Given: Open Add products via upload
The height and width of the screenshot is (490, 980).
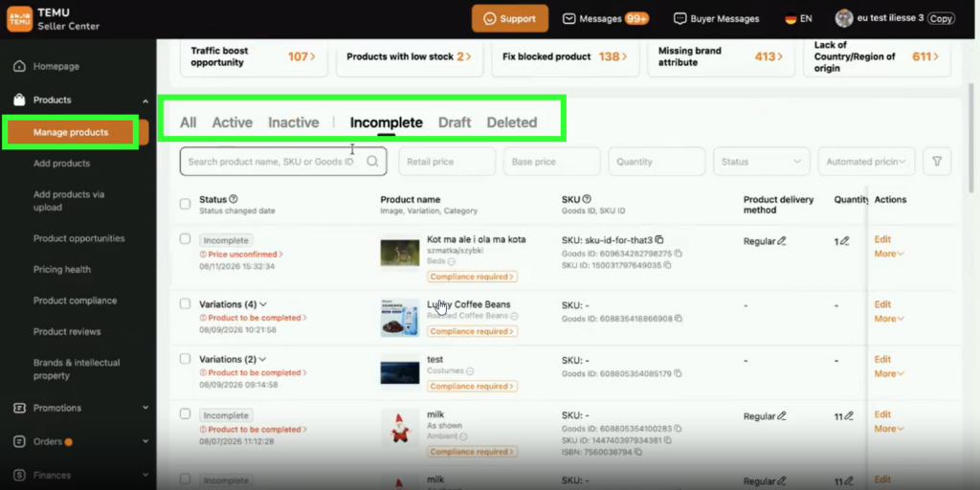Looking at the screenshot, I should 69,201.
